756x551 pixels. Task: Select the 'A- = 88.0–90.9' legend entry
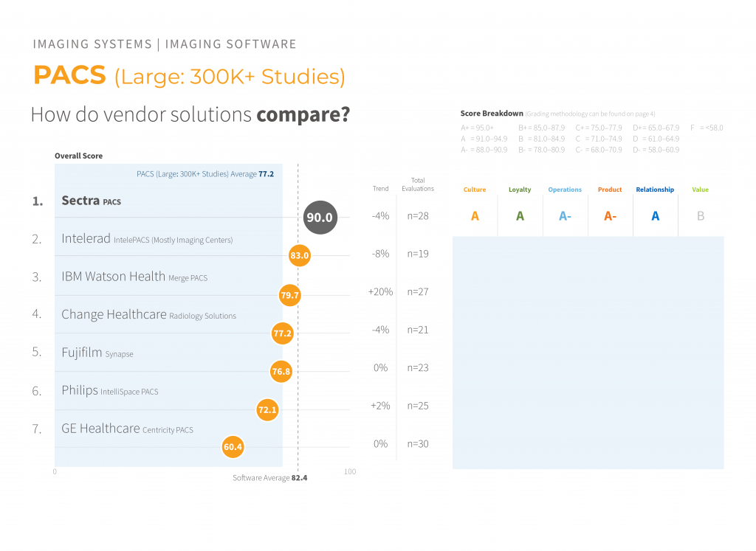pyautogui.click(x=484, y=150)
